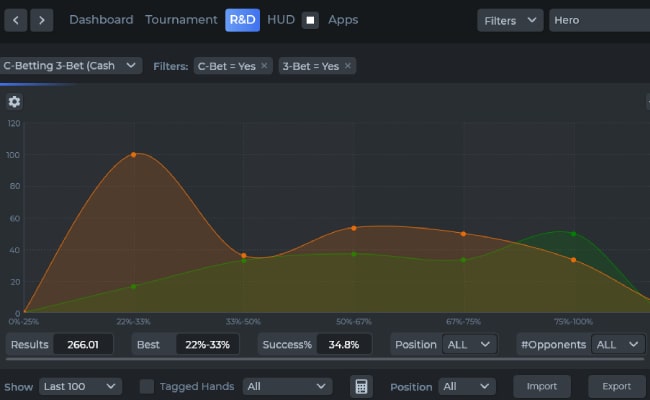
Task: Click the Import button
Action: [542, 386]
